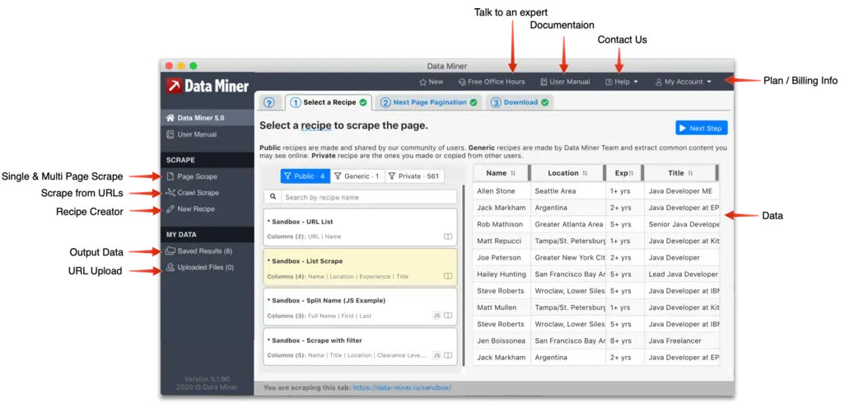868x408 pixels.
Task: Open Crawl Scrape from sidebar
Action: (192, 193)
